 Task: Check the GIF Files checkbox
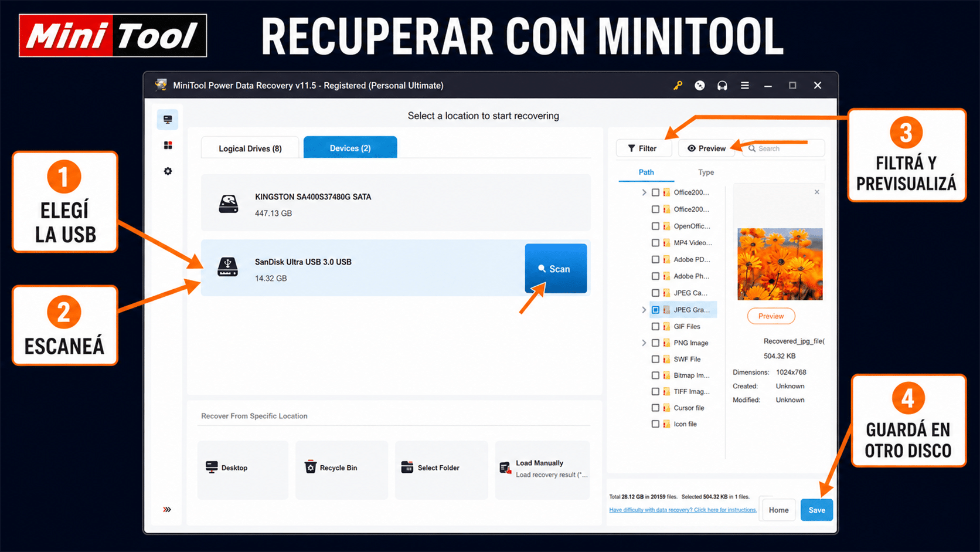(655, 326)
